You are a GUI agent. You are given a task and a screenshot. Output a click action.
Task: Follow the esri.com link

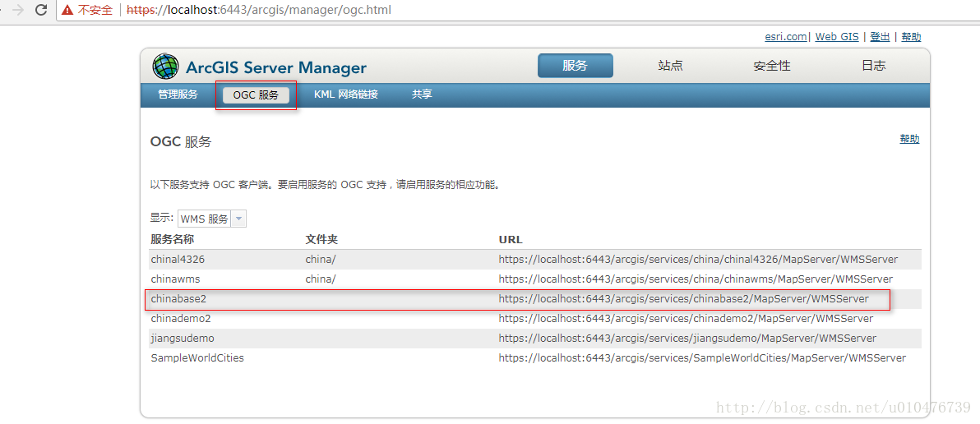[786, 37]
